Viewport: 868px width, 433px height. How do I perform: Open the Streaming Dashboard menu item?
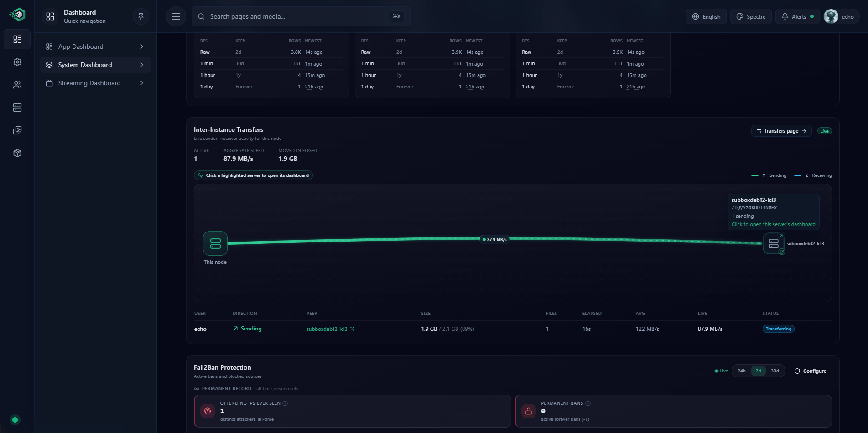pyautogui.click(x=95, y=83)
